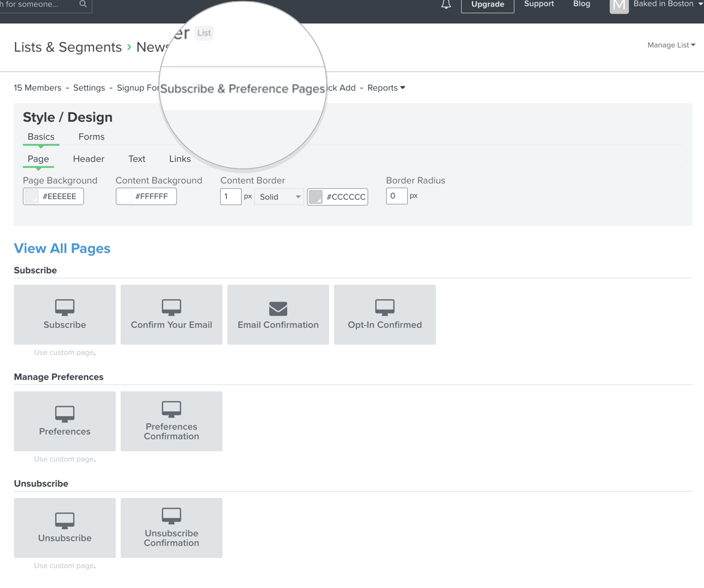The height and width of the screenshot is (588, 704).
Task: Open the Preferences page tile
Action: point(65,421)
